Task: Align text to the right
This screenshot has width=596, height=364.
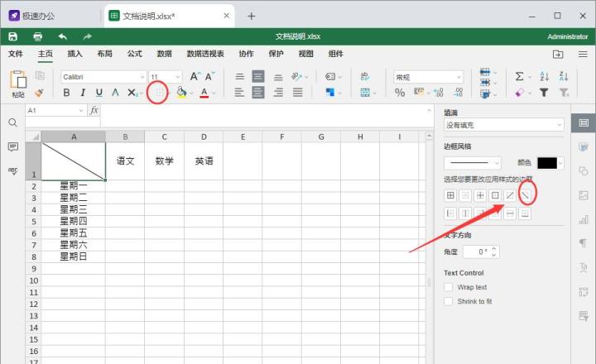Action: coord(278,93)
